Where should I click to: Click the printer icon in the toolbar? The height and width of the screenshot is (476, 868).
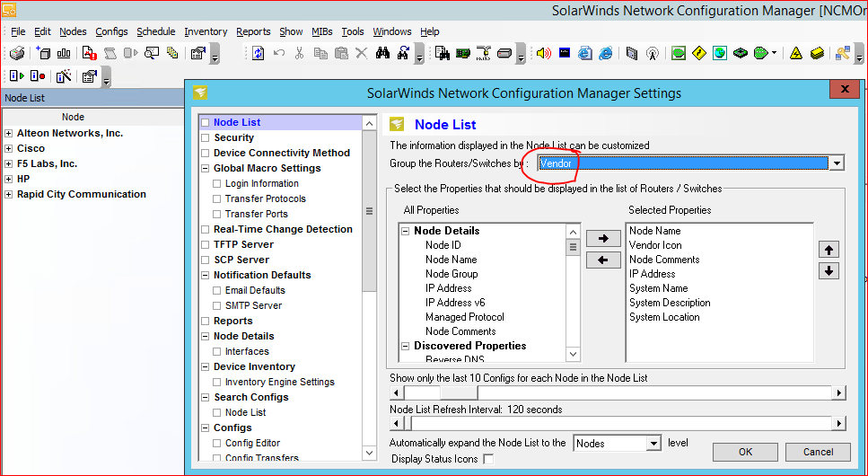(17, 53)
